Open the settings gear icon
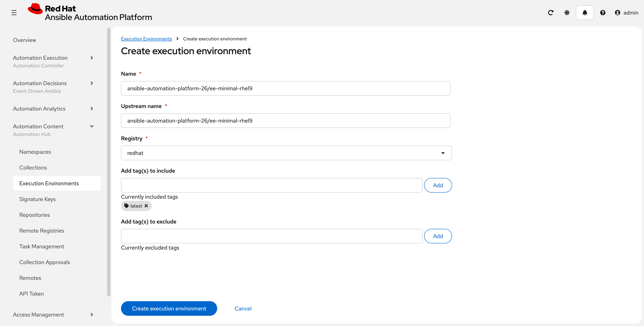 (x=567, y=12)
